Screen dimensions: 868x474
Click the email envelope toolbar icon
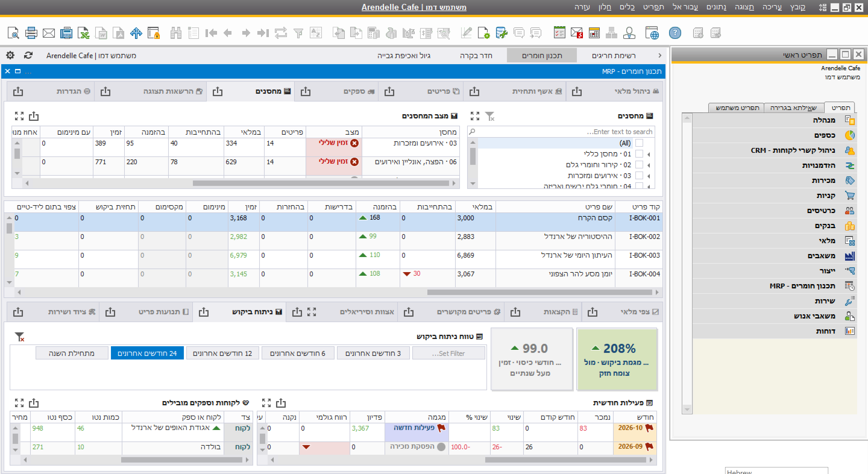[49, 33]
